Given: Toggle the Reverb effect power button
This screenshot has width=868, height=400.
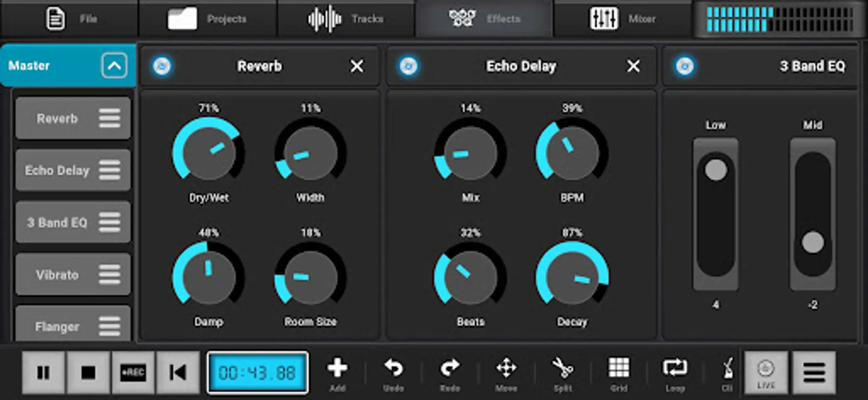Looking at the screenshot, I should 162,66.
